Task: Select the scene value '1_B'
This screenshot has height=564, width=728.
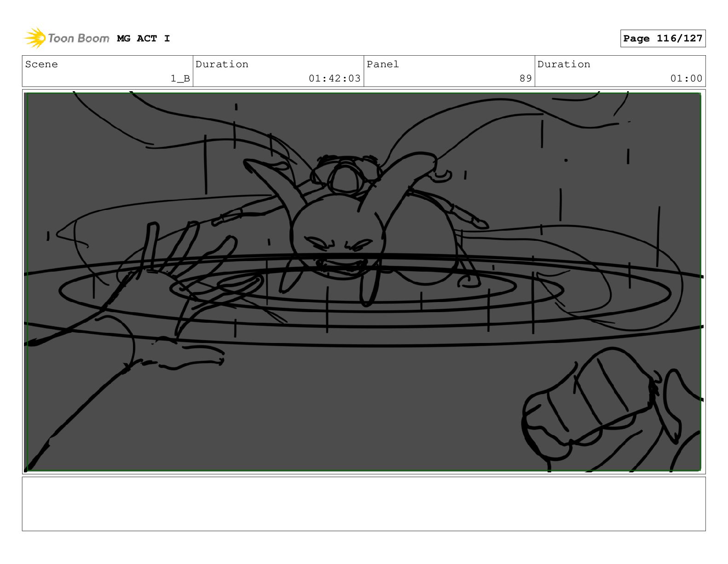Action: point(180,79)
